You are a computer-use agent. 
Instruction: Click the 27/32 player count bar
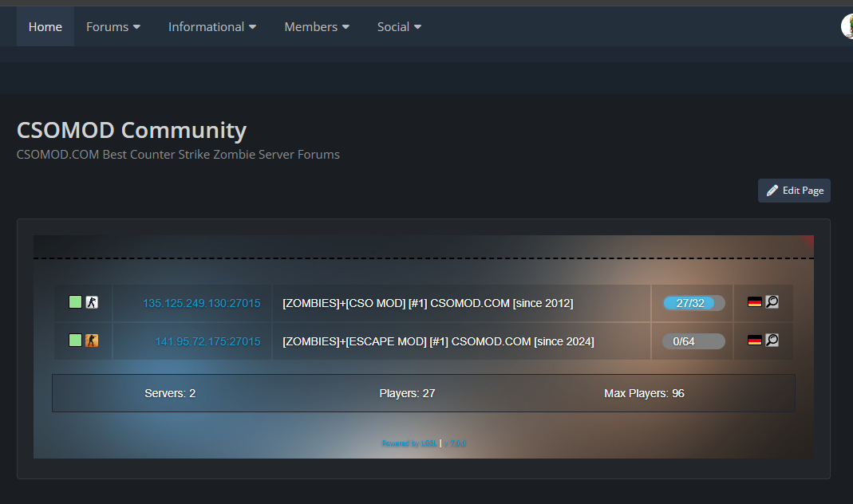pyautogui.click(x=693, y=303)
